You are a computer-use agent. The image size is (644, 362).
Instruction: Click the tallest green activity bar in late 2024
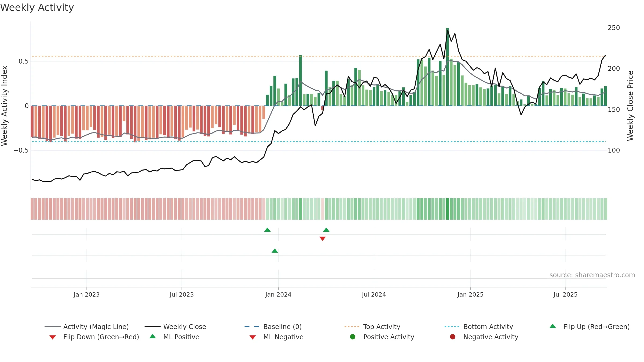point(448,67)
